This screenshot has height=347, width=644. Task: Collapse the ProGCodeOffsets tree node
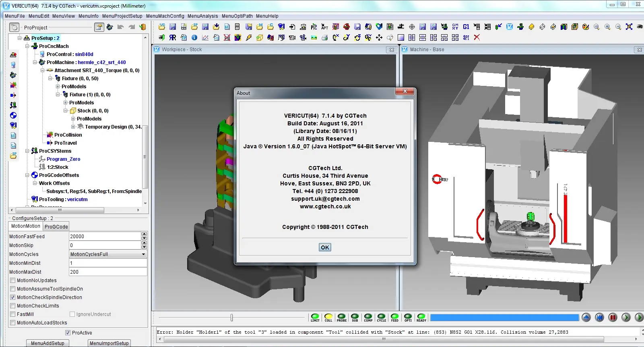pos(27,175)
